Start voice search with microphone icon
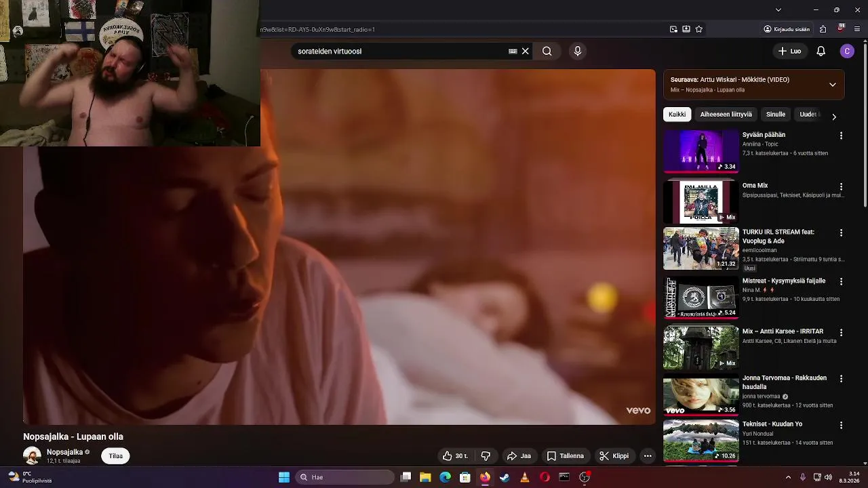Viewport: 868px width, 488px height. pos(577,51)
